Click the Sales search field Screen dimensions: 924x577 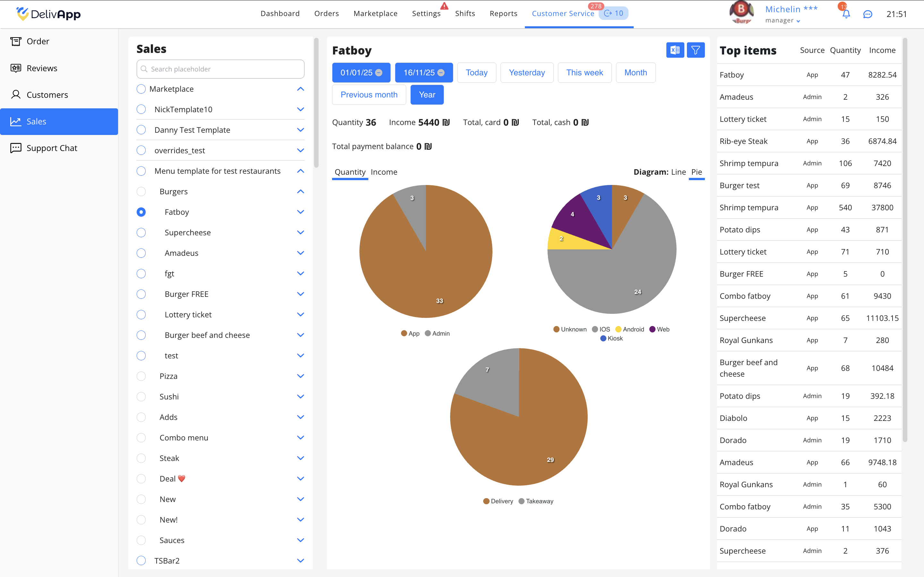coord(220,69)
